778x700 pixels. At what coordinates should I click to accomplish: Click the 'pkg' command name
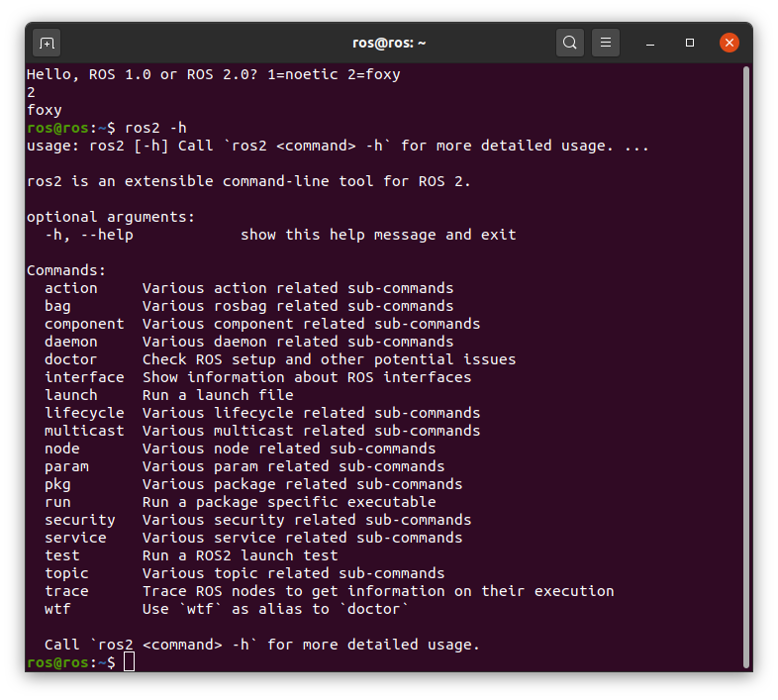click(x=57, y=484)
